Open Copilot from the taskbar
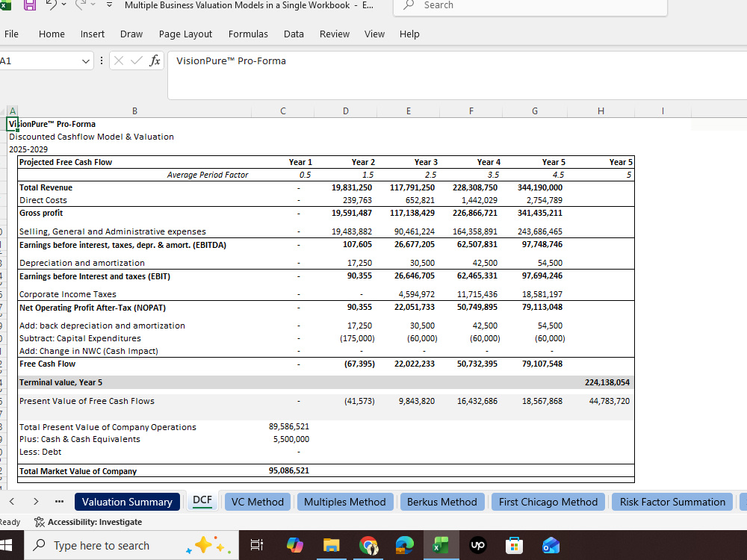Screen dimensions: 747x560 (x=294, y=545)
